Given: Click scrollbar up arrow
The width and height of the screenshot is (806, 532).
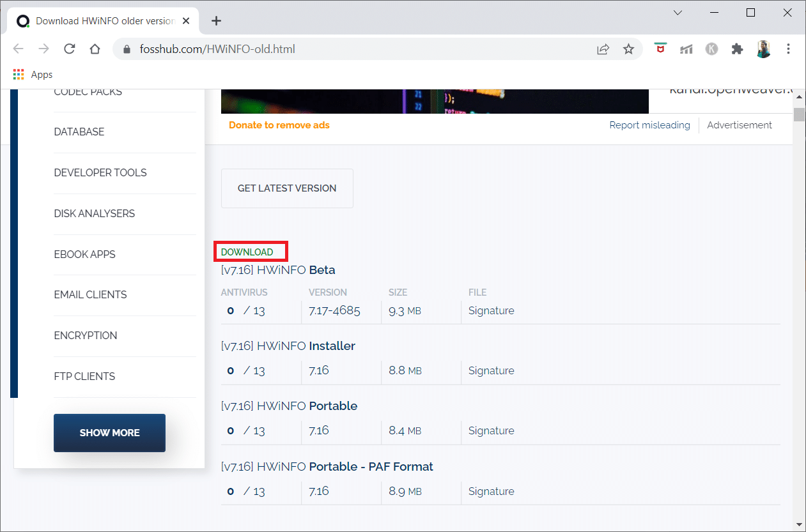Looking at the screenshot, I should 799,96.
